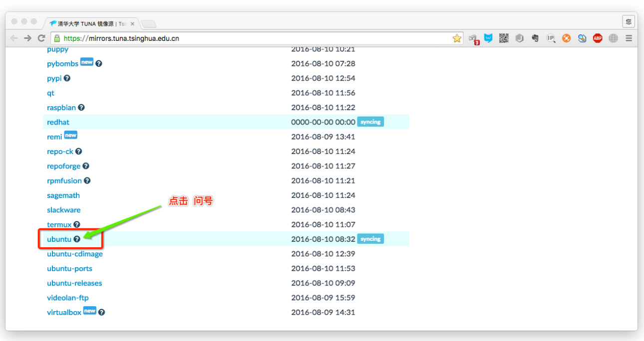The width and height of the screenshot is (644, 341).
Task: Open the virtualbox mirror link
Action: (x=64, y=312)
